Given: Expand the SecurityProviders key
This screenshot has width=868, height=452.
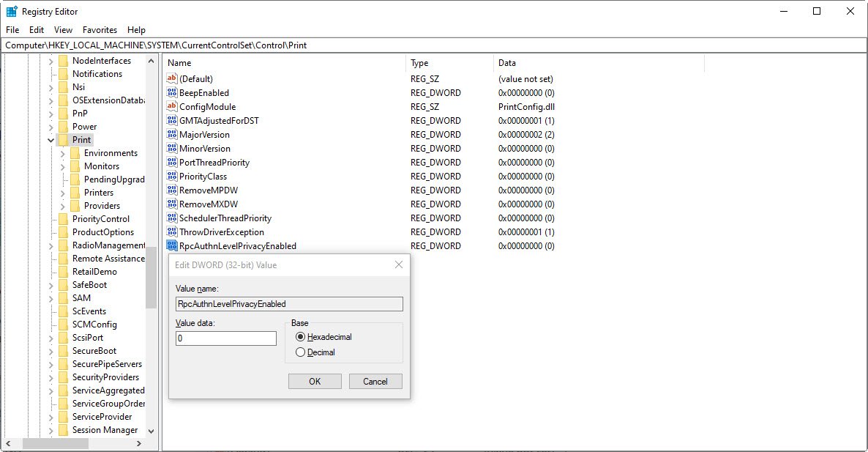Looking at the screenshot, I should pyautogui.click(x=51, y=378).
